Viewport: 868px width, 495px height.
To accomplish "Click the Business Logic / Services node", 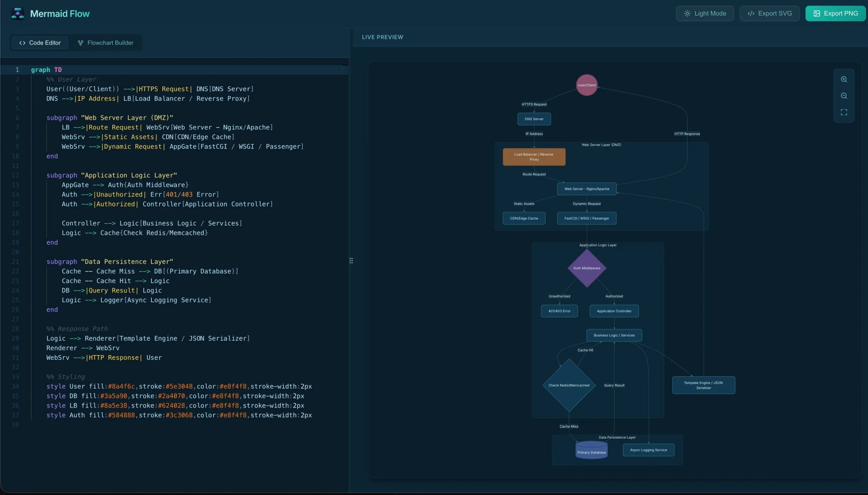I will point(614,335).
